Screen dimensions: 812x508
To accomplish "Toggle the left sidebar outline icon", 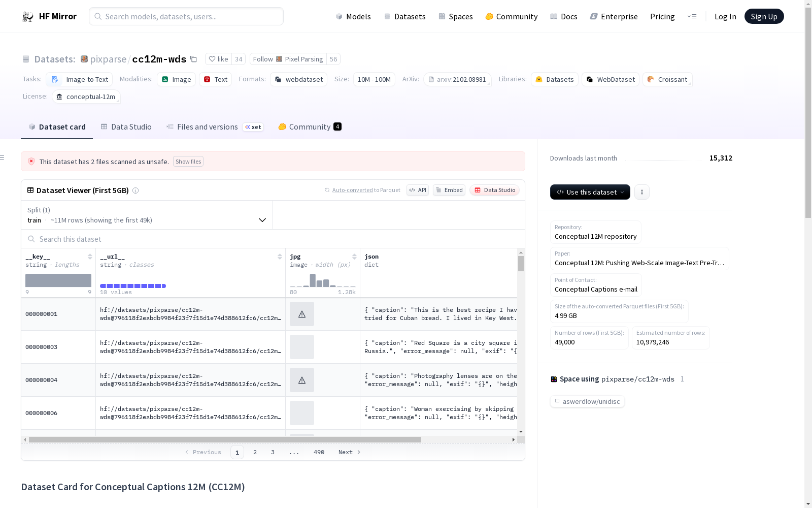I will (3, 157).
